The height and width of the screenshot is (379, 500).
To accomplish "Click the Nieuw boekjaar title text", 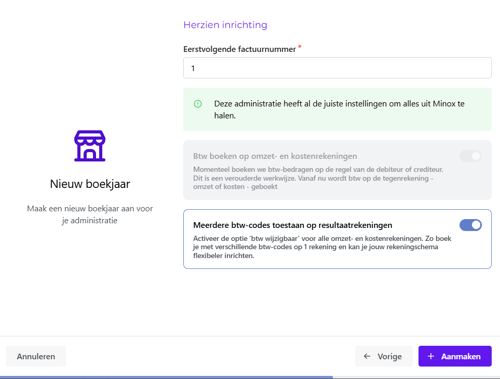I will click(x=90, y=184).
